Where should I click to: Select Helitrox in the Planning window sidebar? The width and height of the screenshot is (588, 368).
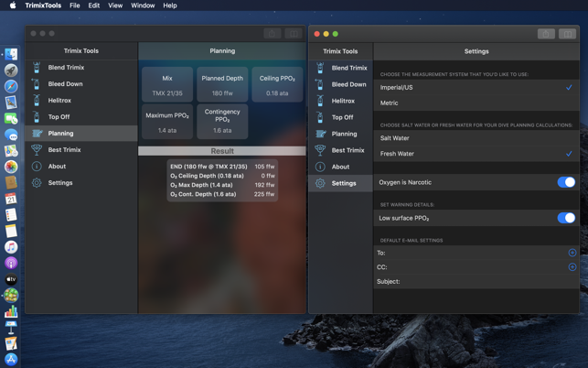pyautogui.click(x=81, y=101)
